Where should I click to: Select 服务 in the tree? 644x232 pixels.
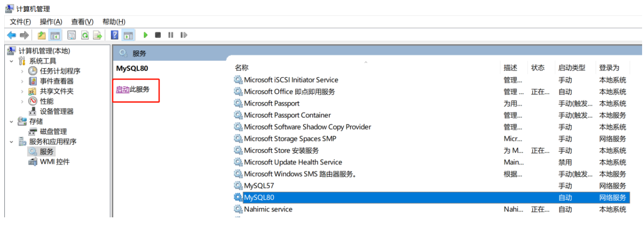coord(47,152)
